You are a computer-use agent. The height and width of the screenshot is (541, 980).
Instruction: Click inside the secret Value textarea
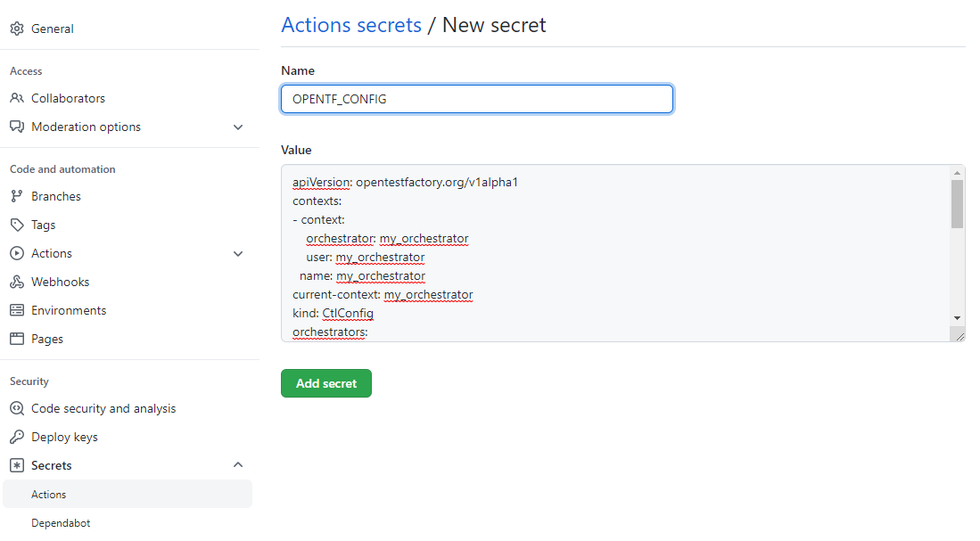click(x=616, y=253)
